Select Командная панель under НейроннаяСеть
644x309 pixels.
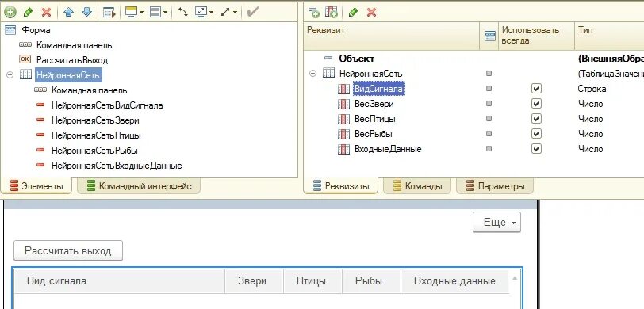(x=89, y=90)
